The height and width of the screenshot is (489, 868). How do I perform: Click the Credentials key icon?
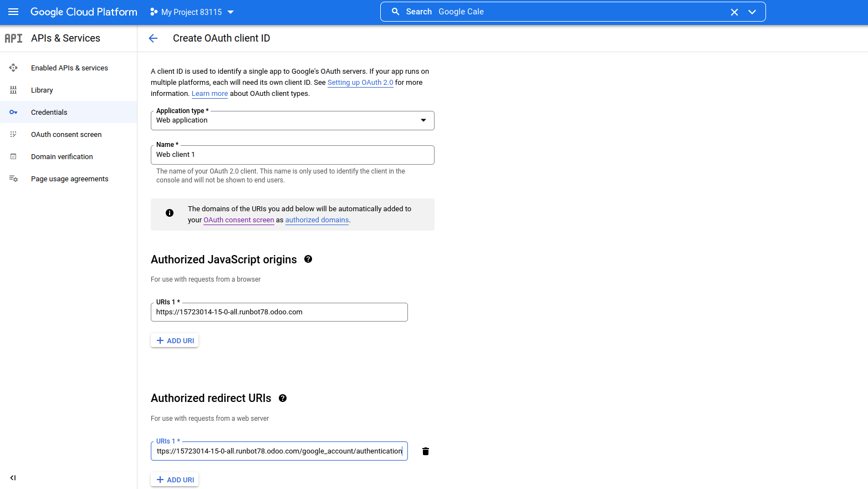click(13, 112)
